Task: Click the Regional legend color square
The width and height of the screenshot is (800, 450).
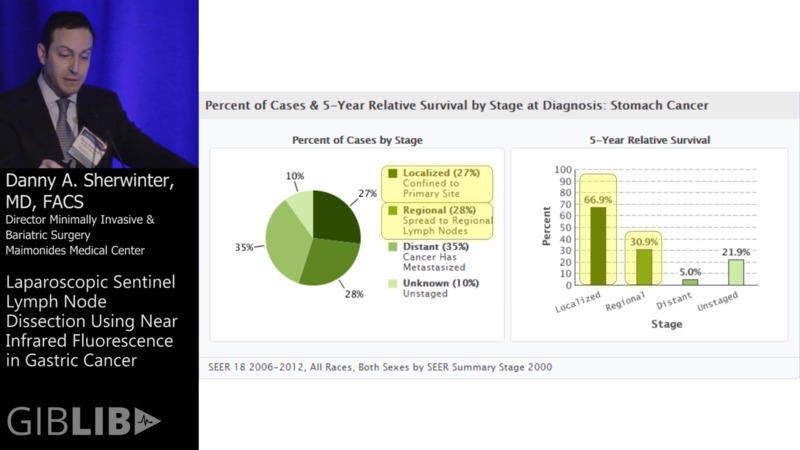Action: click(x=392, y=210)
